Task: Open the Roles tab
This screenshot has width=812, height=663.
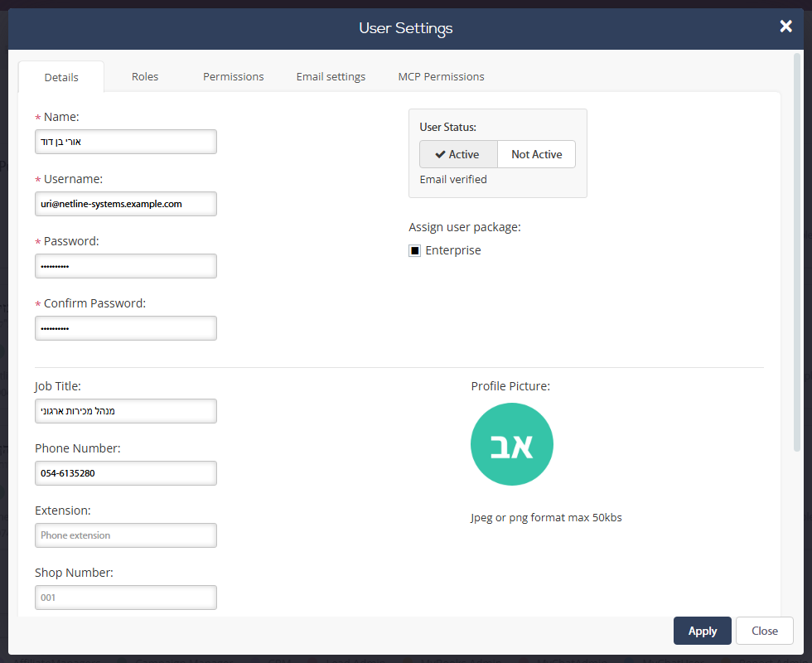Action: pos(145,76)
